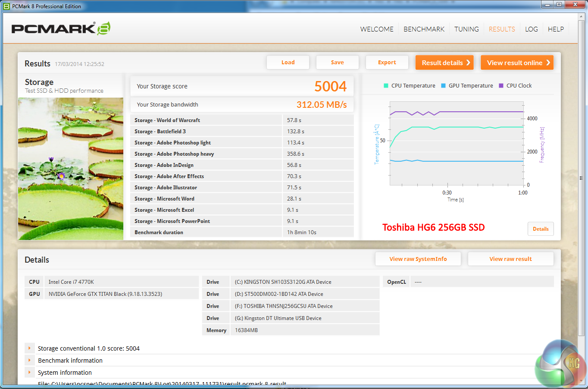Click the vertical scrollbar thumb
Viewport: 588px width, 389px height.
pyautogui.click(x=582, y=178)
